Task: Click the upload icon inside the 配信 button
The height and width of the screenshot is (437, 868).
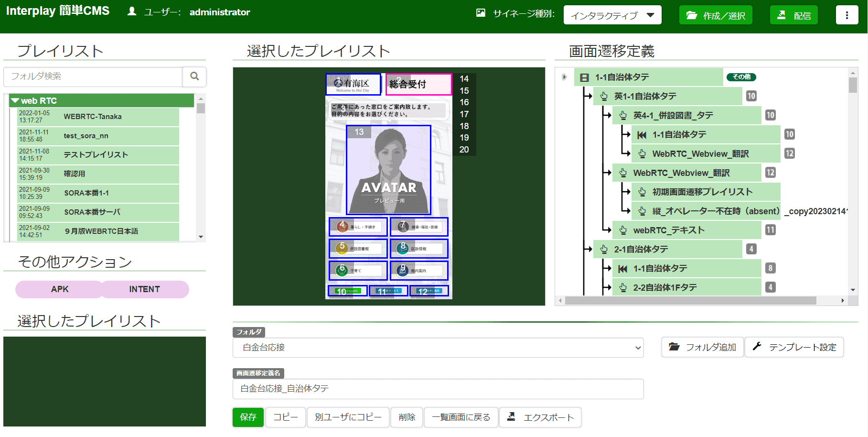Action: tap(781, 14)
